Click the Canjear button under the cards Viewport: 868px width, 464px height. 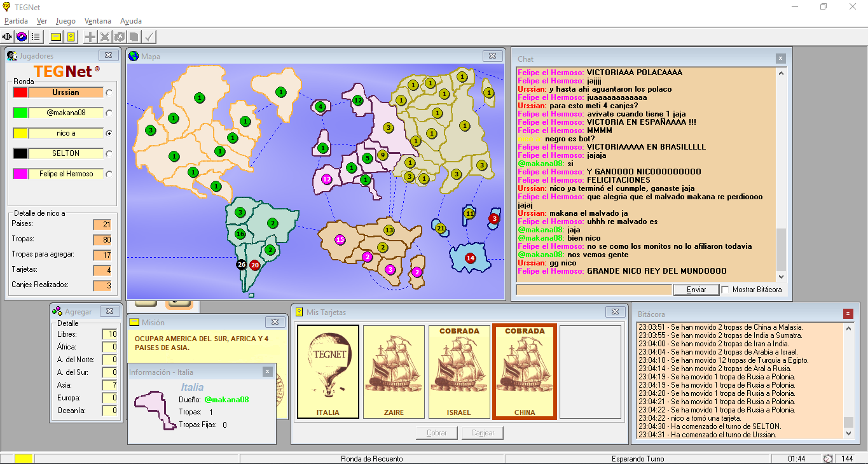pyautogui.click(x=483, y=433)
